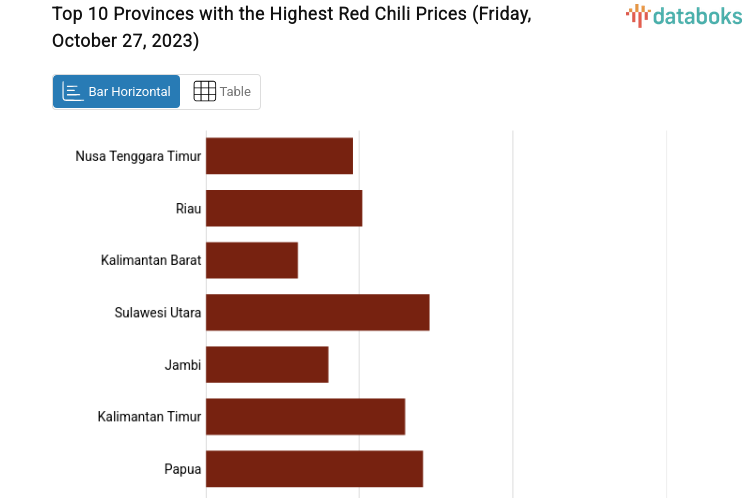This screenshot has width=753, height=498.
Task: Click the Kalimantan Barat axis label
Action: click(151, 260)
